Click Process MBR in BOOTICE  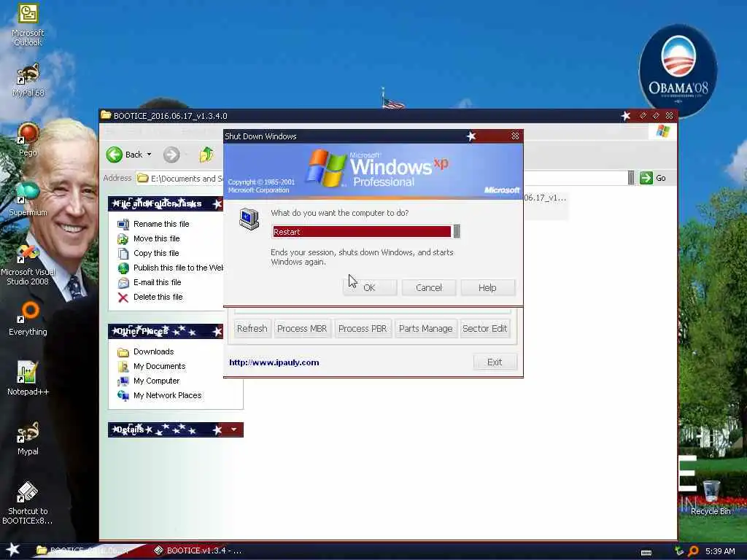[302, 329]
